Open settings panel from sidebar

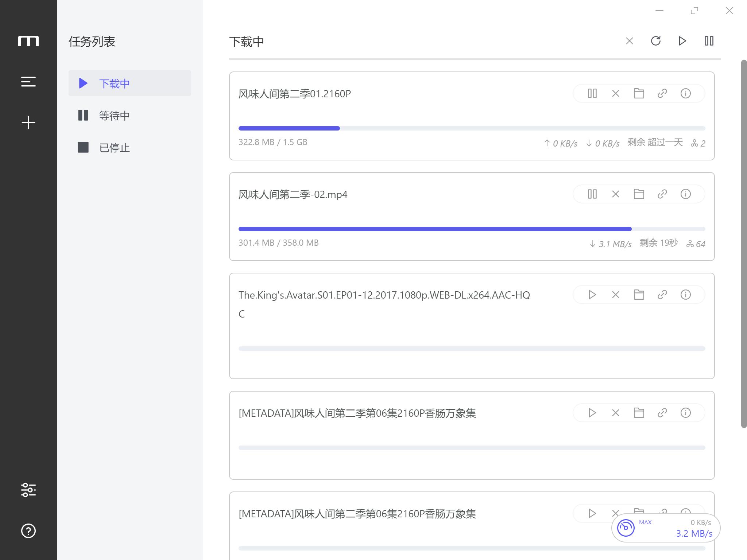click(28, 489)
